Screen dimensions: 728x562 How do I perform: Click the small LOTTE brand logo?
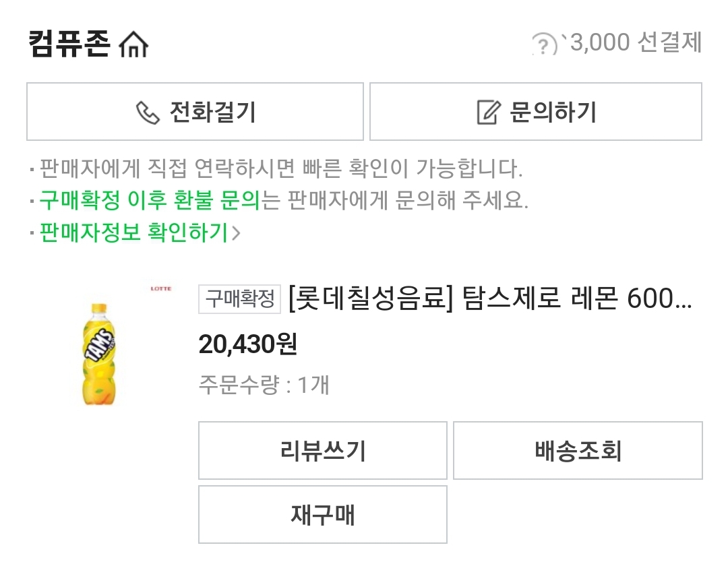(x=160, y=288)
